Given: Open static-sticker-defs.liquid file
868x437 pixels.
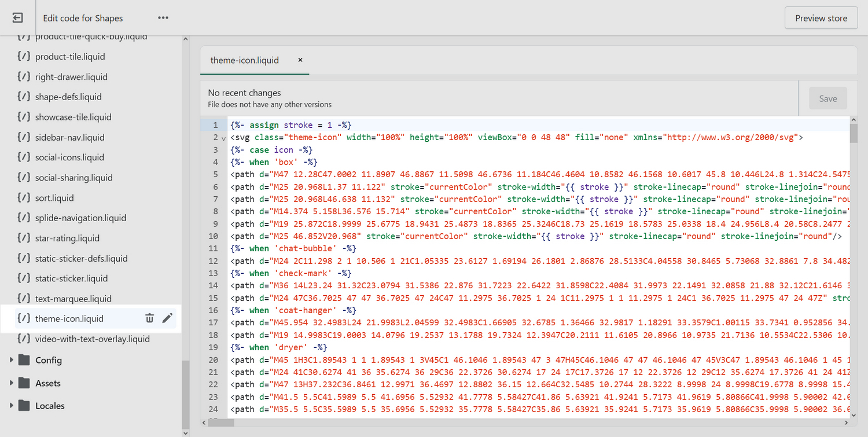Looking at the screenshot, I should [81, 258].
